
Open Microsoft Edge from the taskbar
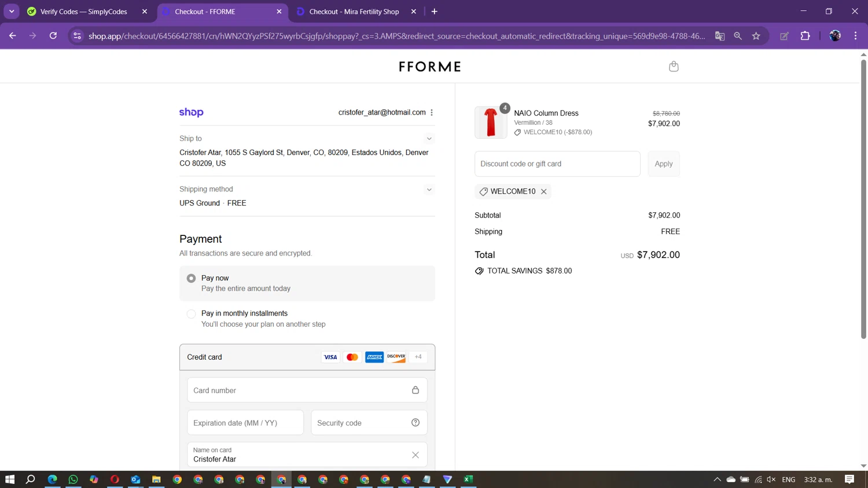click(52, 479)
